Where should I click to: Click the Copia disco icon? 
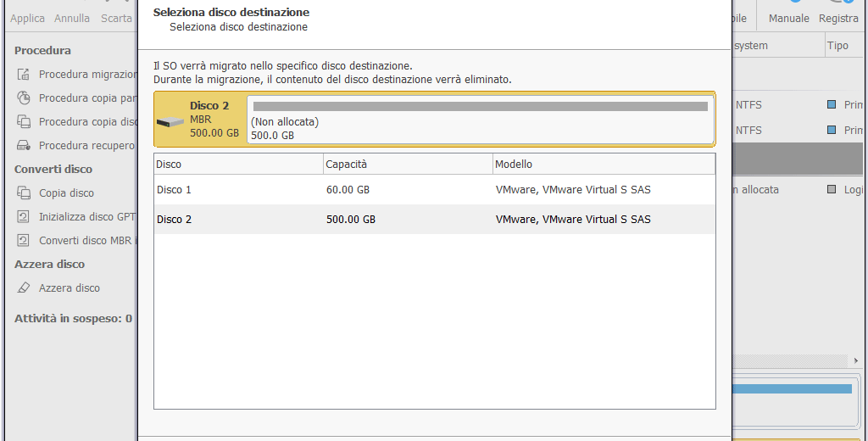click(23, 193)
